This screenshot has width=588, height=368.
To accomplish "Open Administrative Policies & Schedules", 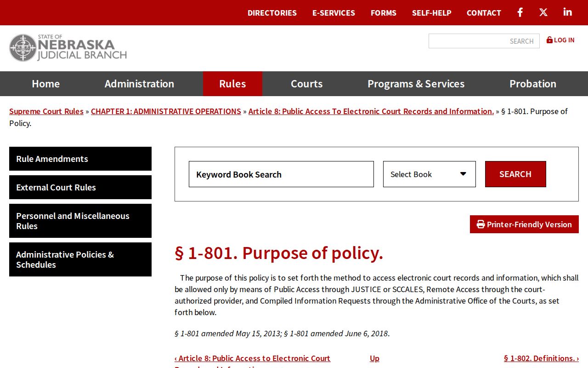I will tap(80, 259).
